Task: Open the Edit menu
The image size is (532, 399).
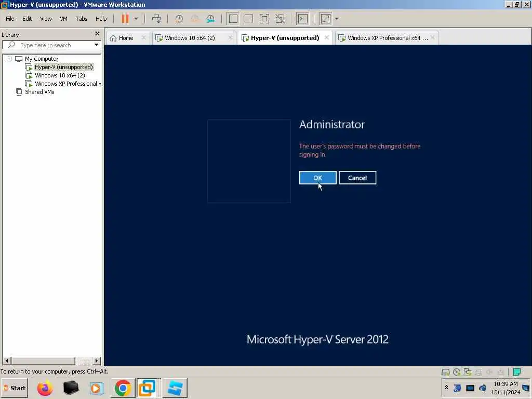Action: pos(27,19)
